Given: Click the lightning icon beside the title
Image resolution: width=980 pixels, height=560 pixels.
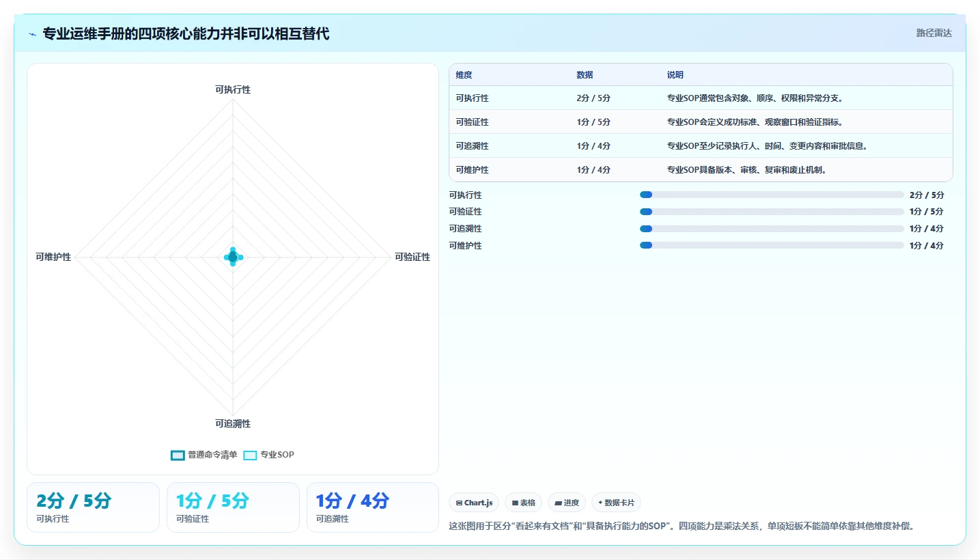Looking at the screenshot, I should pos(33,33).
